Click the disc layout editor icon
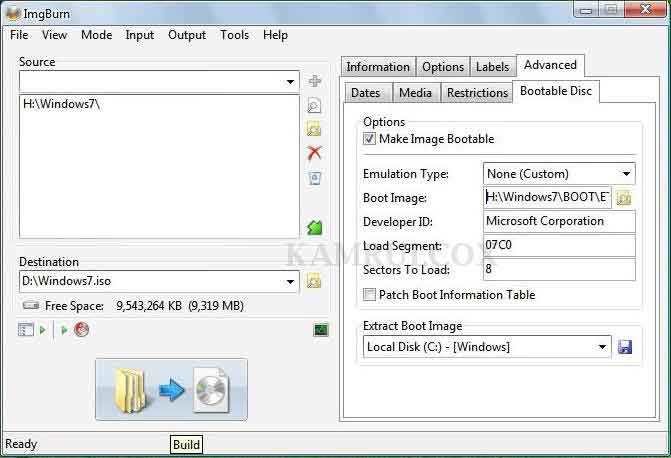The height and width of the screenshot is (458, 671). pyautogui.click(x=26, y=330)
